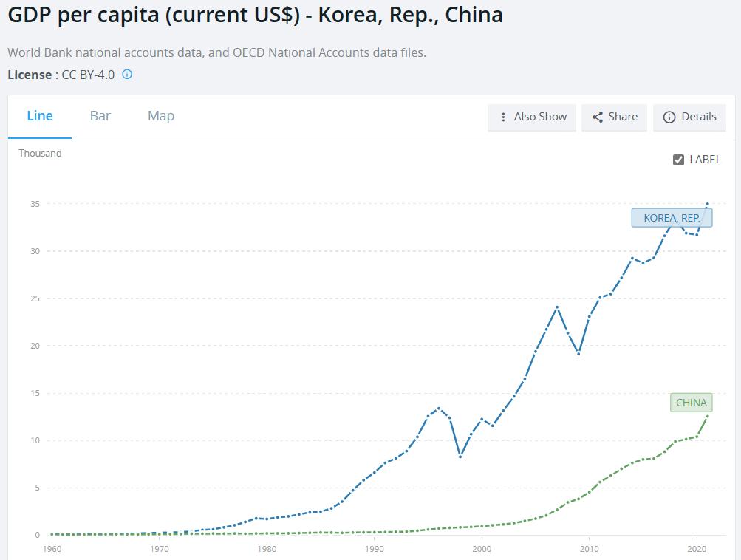
Task: Click Korea's 2009 dip data point
Action: coord(578,354)
